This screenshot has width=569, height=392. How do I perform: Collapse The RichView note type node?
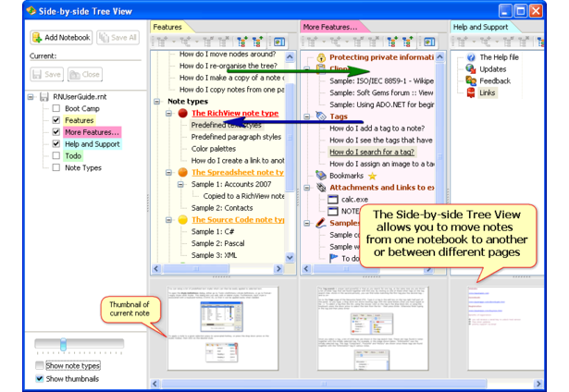point(168,113)
